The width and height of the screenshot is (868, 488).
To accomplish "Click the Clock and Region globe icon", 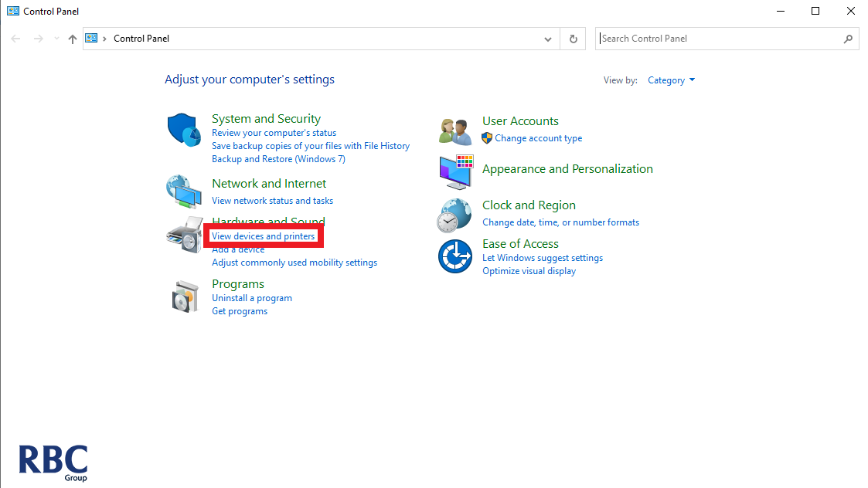I will click(x=455, y=215).
